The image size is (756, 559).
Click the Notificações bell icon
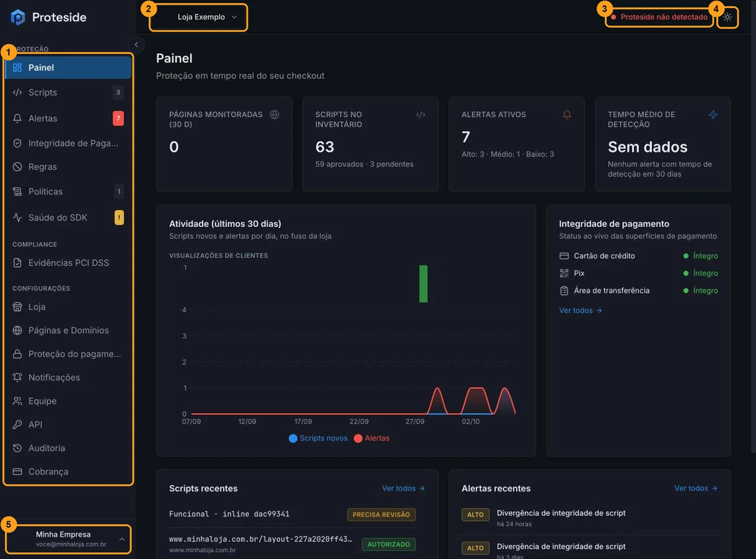[17, 377]
